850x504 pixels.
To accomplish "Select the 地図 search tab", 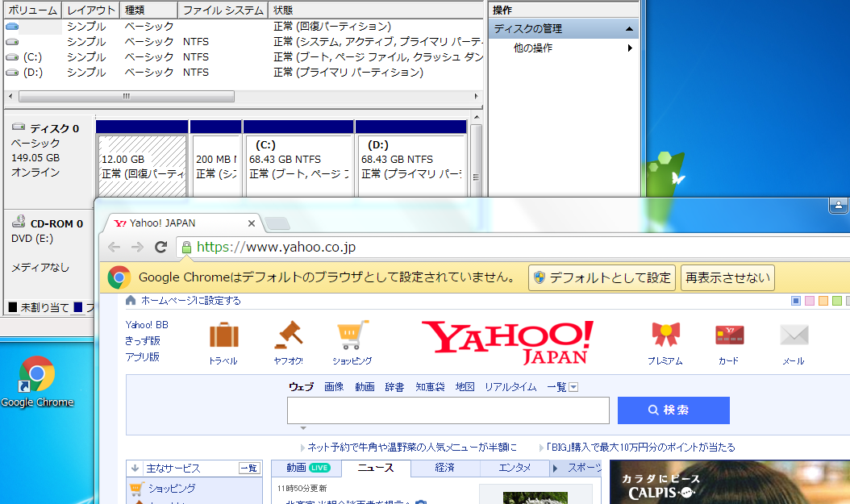I will click(465, 387).
